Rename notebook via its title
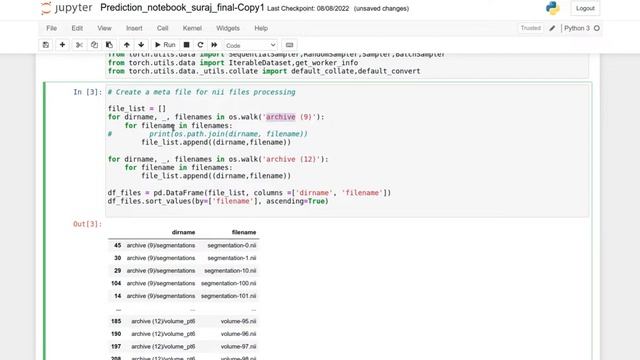Viewport: 640px width, 360px height. [182, 8]
